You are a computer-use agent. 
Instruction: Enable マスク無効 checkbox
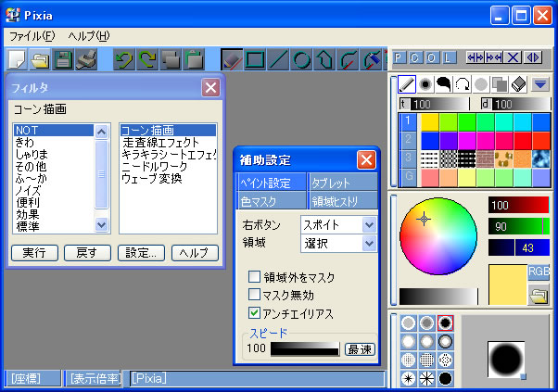pyautogui.click(x=254, y=294)
